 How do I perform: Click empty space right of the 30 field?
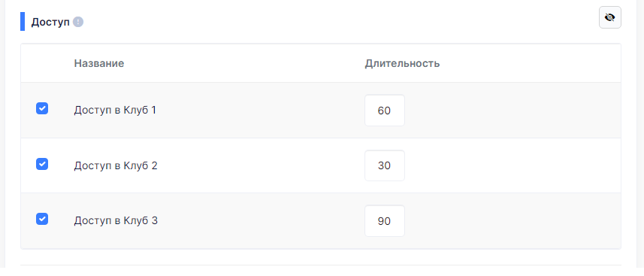(x=512, y=165)
